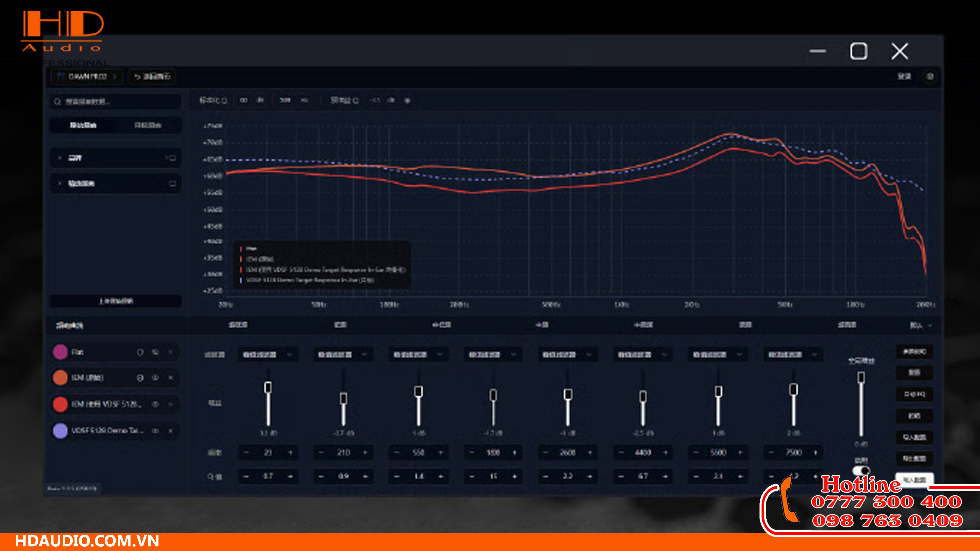Image resolution: width=980 pixels, height=551 pixels.
Task: Remove the Flat curve with its X icon
Action: [171, 352]
